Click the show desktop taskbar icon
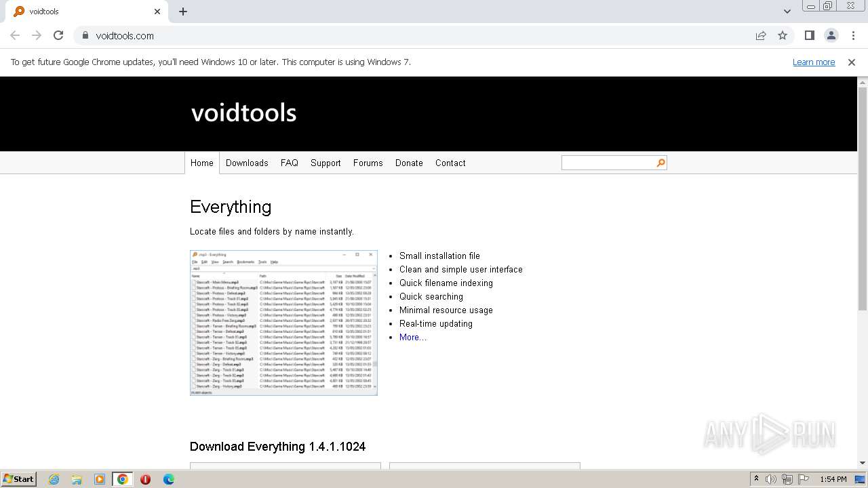868x488 pixels. coord(860,479)
